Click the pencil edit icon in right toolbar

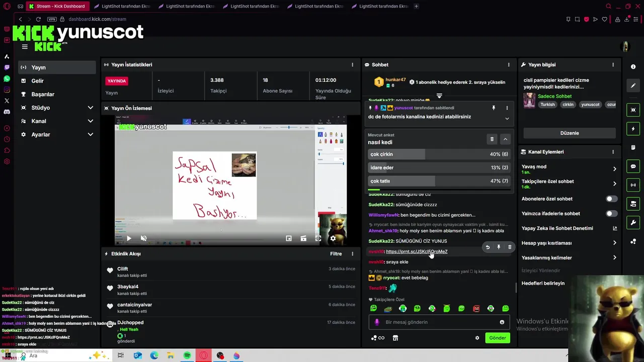click(633, 85)
